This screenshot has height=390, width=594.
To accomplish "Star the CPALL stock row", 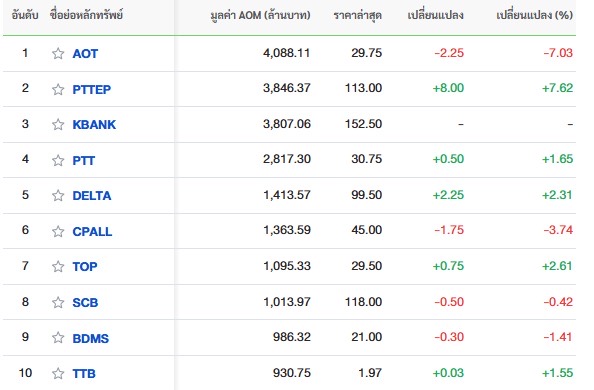I will 58,231.
